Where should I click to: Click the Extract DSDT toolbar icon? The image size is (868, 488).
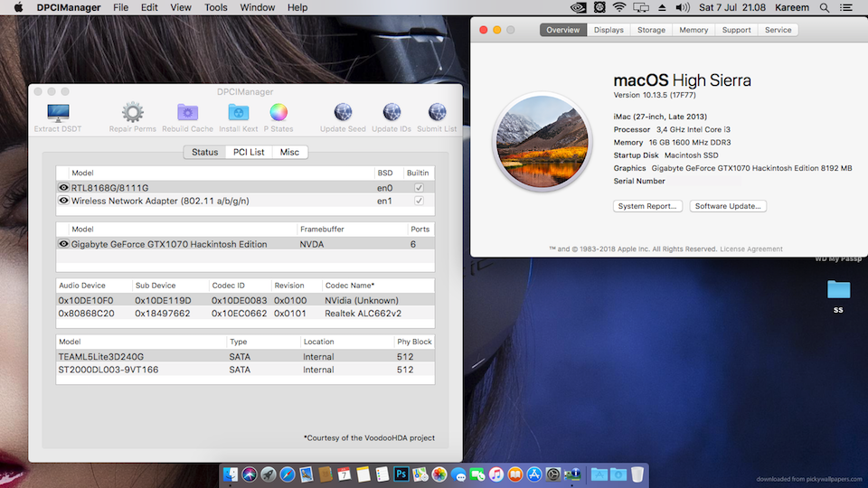click(x=58, y=113)
